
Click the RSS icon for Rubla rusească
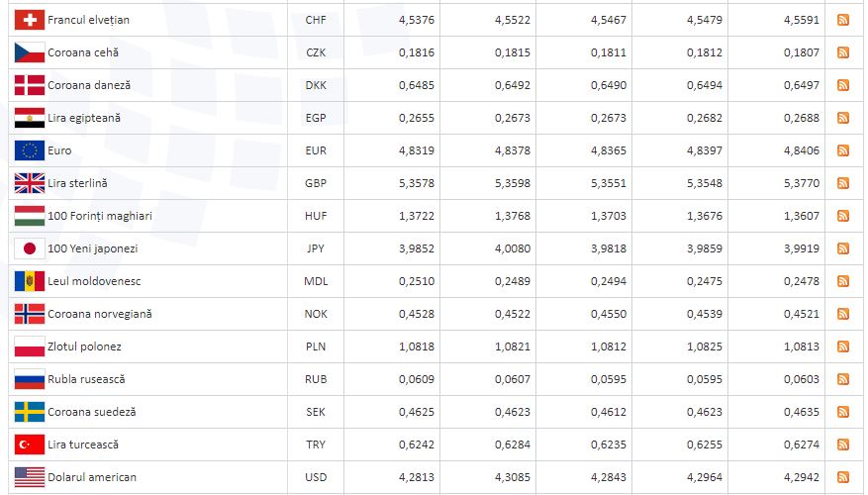pyautogui.click(x=843, y=379)
